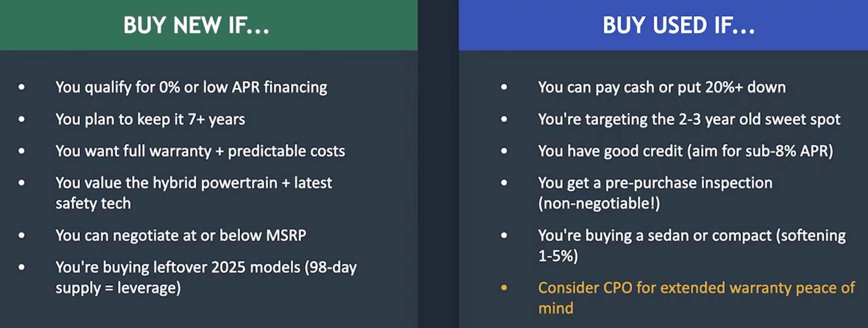Click the bullet dot beside negotiate MSRP line
Image resolution: width=868 pixels, height=328 pixels.
point(22,236)
